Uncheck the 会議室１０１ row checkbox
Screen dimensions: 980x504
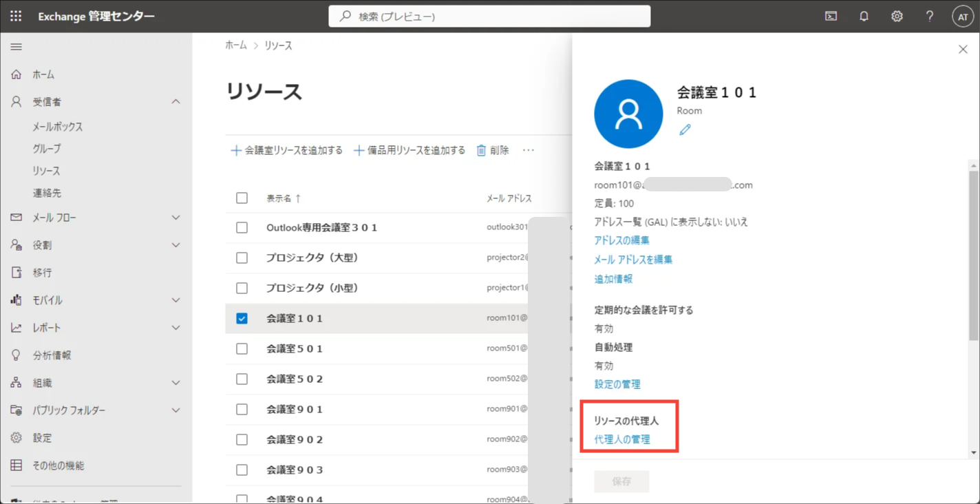(242, 318)
